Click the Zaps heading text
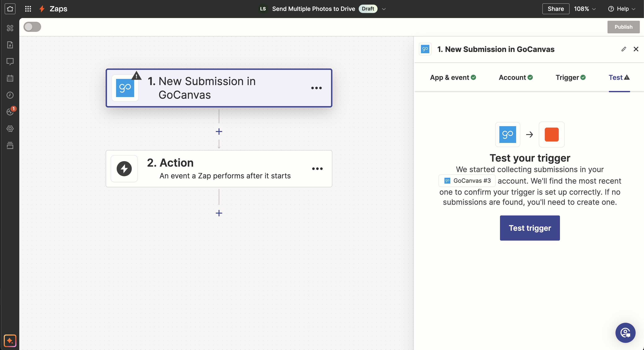Viewport: 644px width, 350px height. pos(58,9)
